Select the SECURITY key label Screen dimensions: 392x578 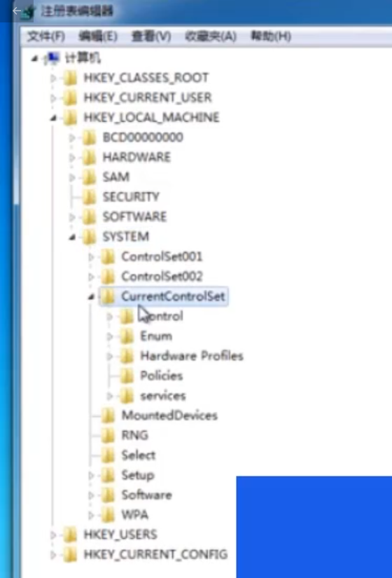click(x=131, y=197)
